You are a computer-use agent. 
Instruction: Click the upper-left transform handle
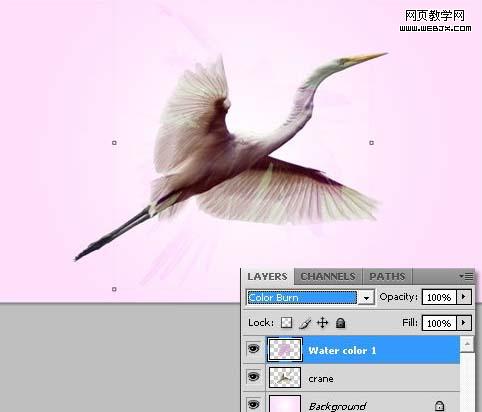114,143
